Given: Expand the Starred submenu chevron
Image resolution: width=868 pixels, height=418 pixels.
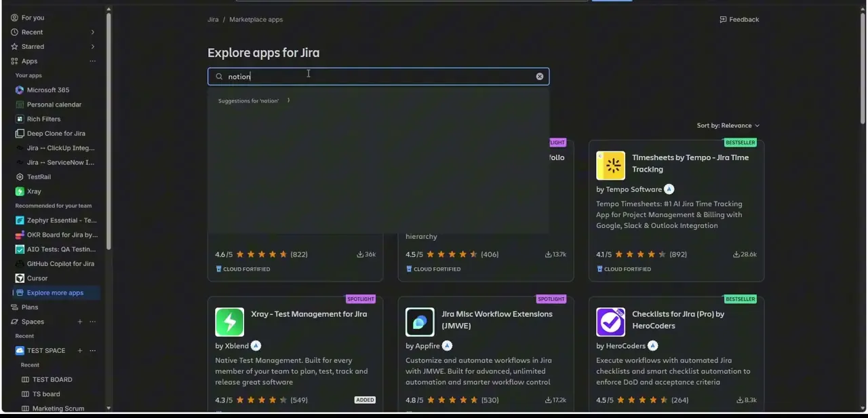Looking at the screenshot, I should coord(93,47).
